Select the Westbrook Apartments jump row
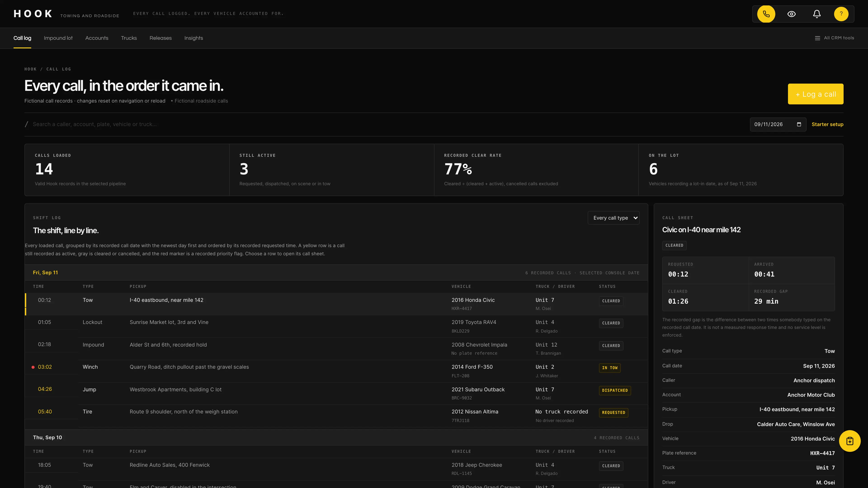 click(336, 393)
